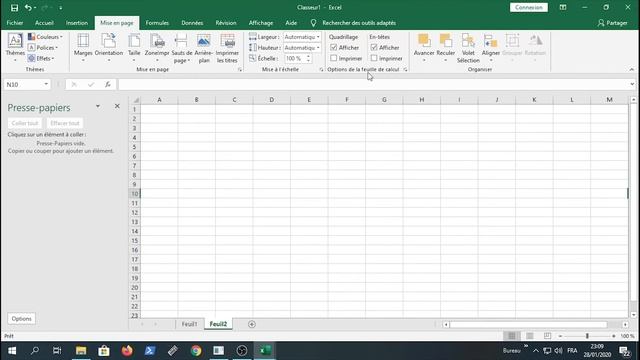
Task: Switch to the Insertion tab
Action: point(77,23)
